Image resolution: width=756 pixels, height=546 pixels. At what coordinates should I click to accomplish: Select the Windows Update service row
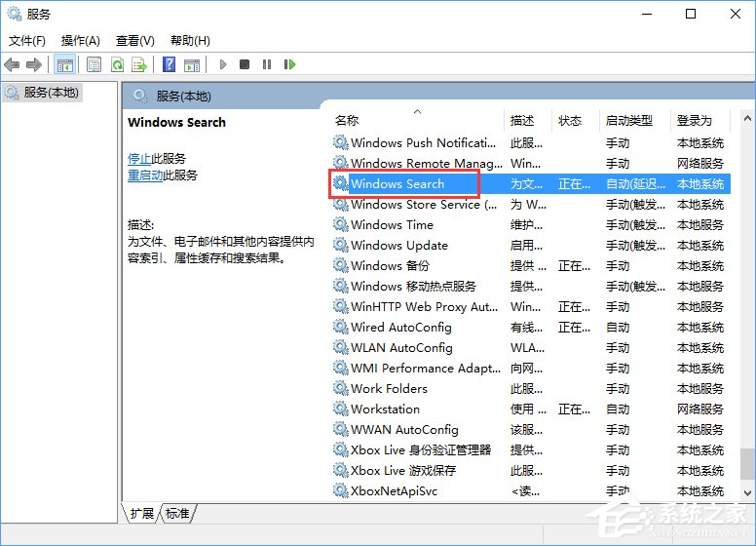click(x=398, y=246)
